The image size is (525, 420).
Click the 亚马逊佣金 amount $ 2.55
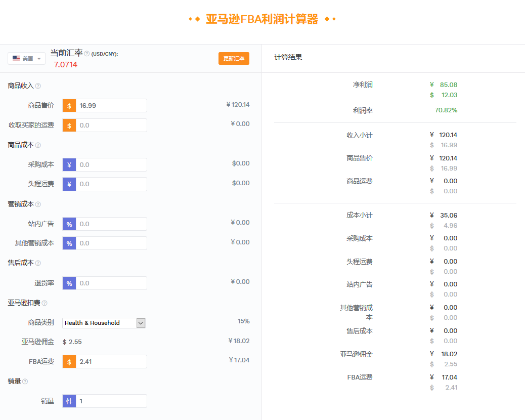click(x=72, y=342)
